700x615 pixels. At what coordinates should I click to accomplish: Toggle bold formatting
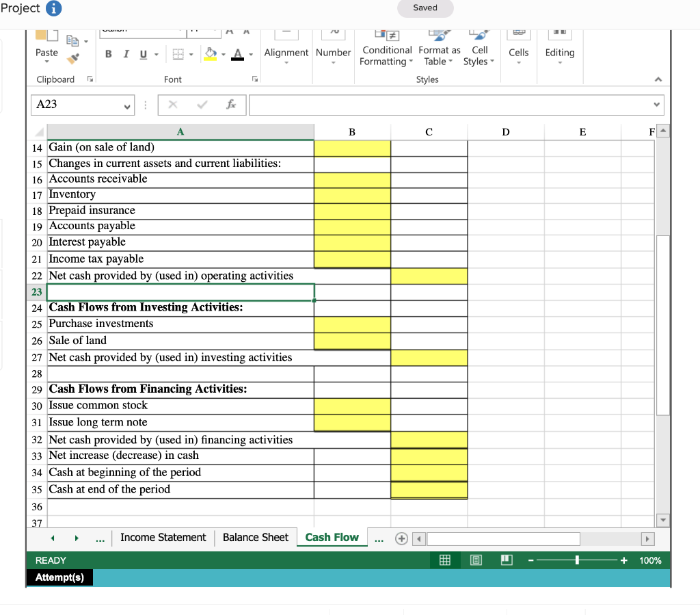point(108,54)
